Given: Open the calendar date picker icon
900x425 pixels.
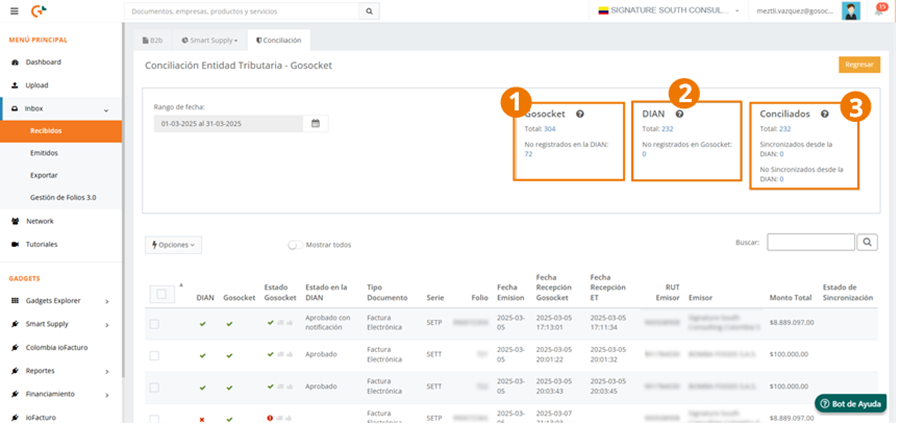Looking at the screenshot, I should pyautogui.click(x=315, y=123).
